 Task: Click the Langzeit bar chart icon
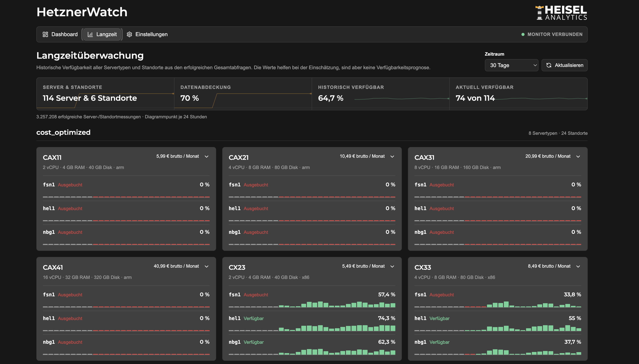coord(90,34)
